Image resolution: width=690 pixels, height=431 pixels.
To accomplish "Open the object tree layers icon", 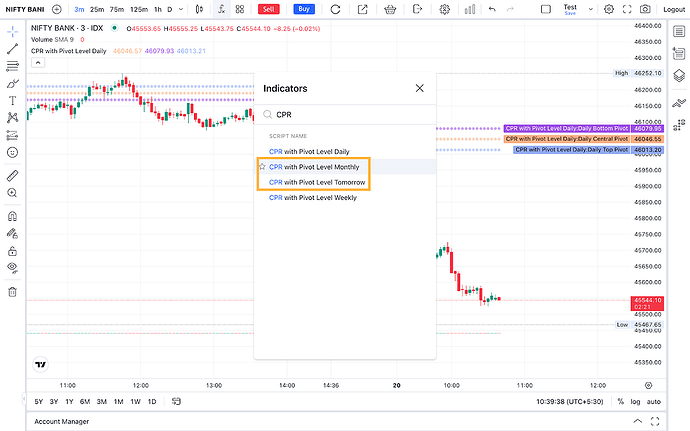I will pyautogui.click(x=679, y=76).
